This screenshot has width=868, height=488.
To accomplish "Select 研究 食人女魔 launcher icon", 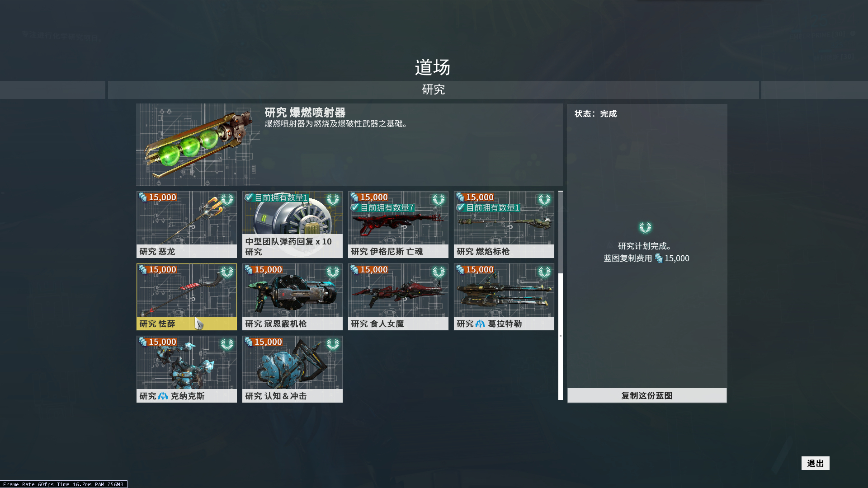I will (x=398, y=296).
